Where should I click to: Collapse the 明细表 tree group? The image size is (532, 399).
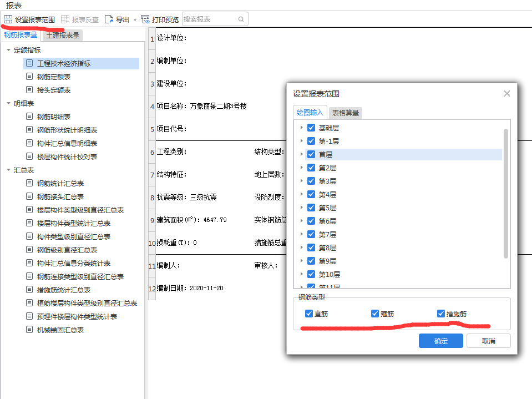(8, 103)
